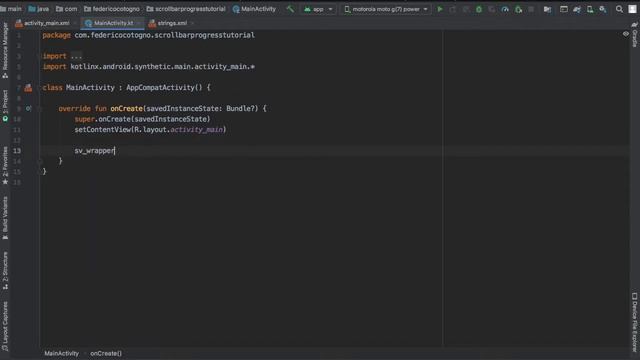The width and height of the screenshot is (640, 360).
Task: Place cursor after sv_wrapper on line 13
Action: pos(115,151)
